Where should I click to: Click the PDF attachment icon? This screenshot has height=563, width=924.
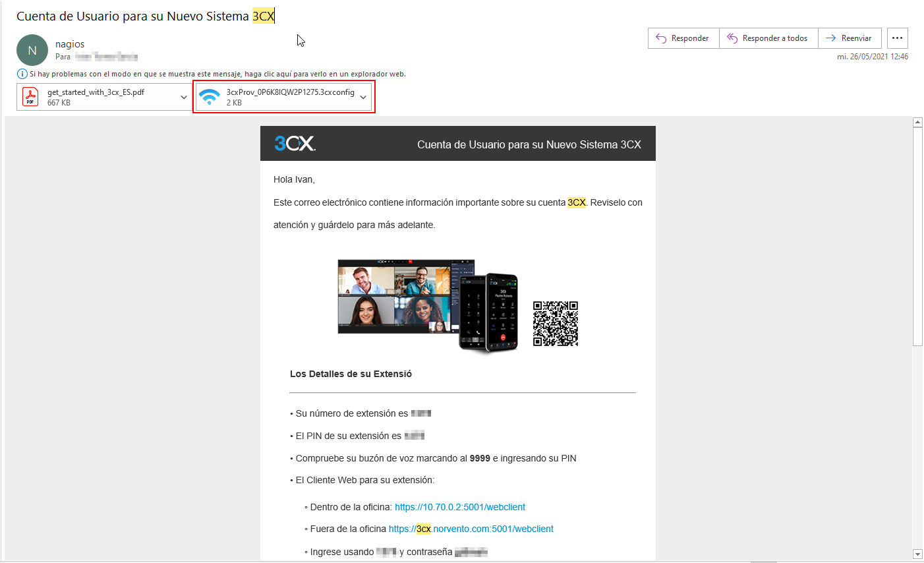tap(30, 97)
